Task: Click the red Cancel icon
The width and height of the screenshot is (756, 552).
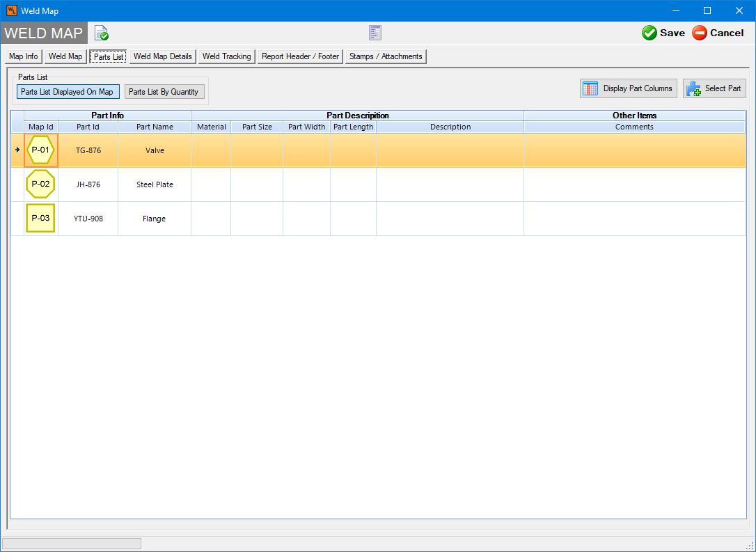Action: click(700, 33)
